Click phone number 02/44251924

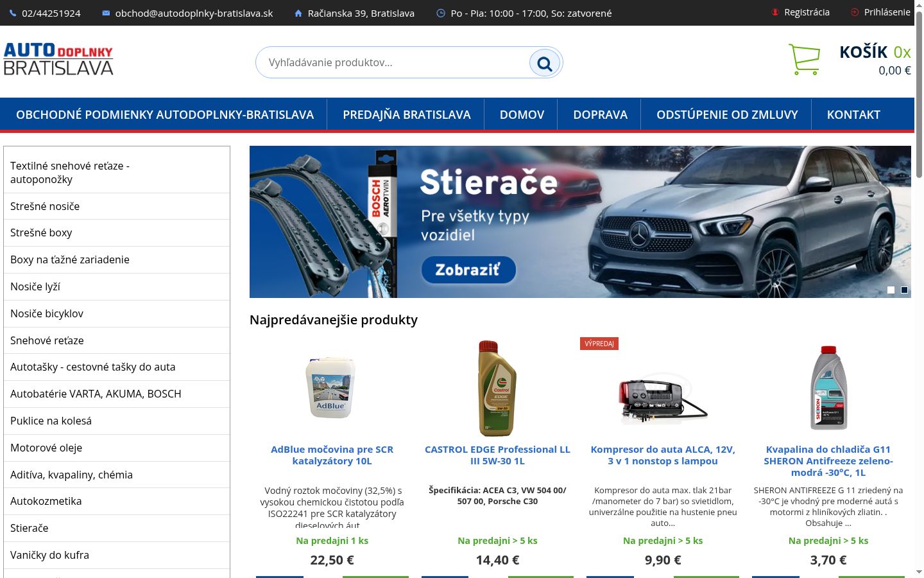(51, 13)
